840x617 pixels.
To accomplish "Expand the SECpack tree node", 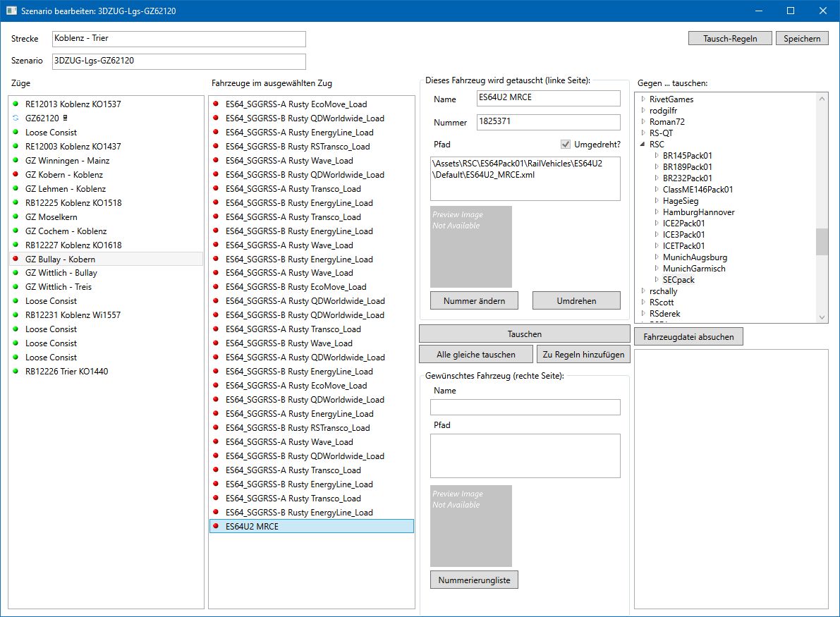I will point(656,280).
